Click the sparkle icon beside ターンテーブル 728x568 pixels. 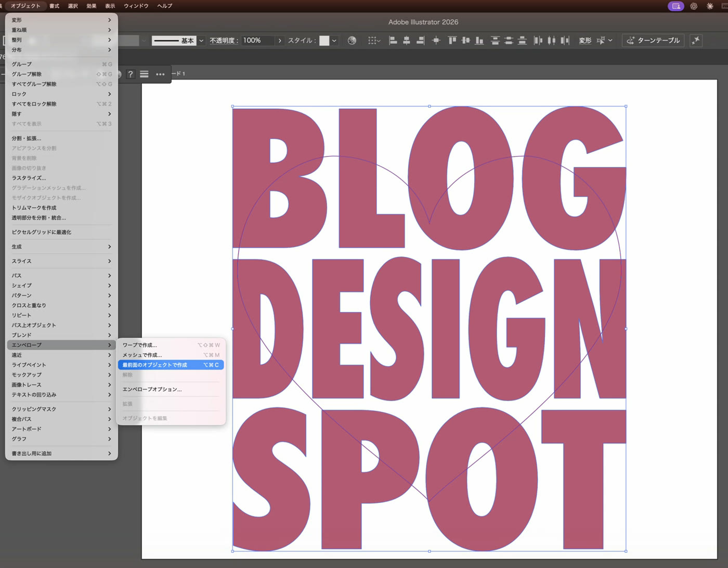coord(696,40)
